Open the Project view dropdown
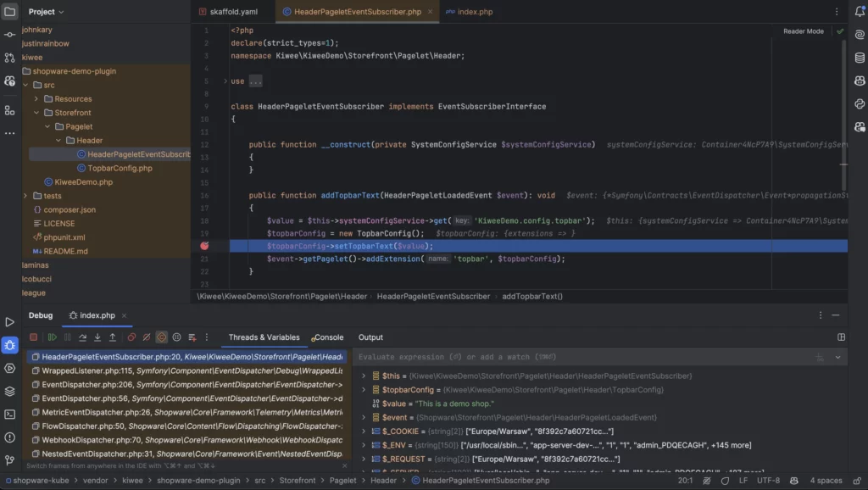868x490 pixels. pyautogui.click(x=46, y=12)
